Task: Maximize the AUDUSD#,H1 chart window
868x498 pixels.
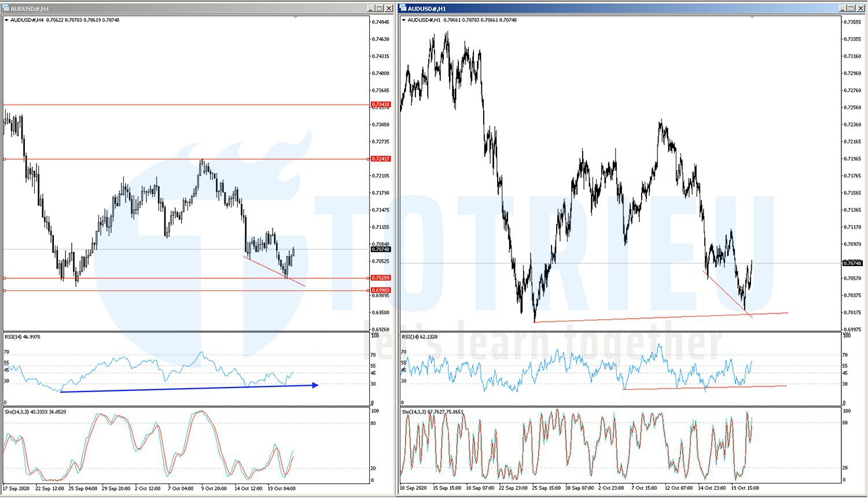Action: (x=851, y=8)
